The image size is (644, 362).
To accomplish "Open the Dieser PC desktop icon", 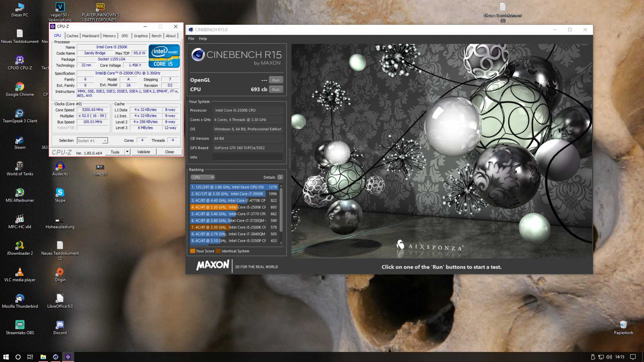I will coord(20,10).
